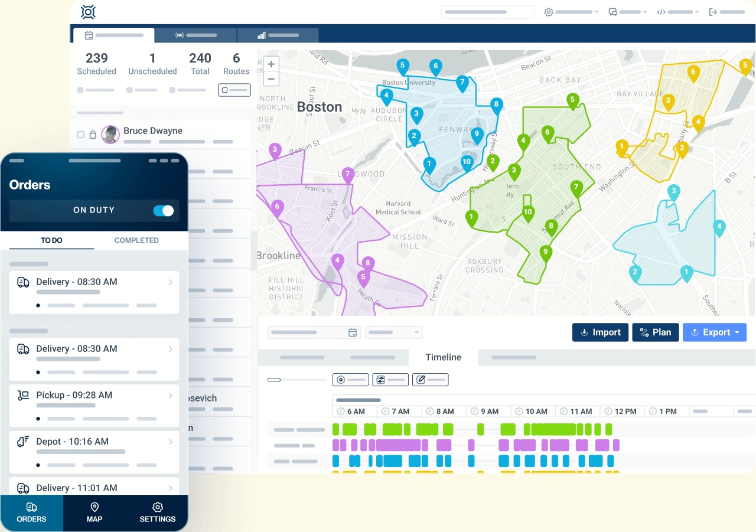This screenshot has height=532, width=756.
Task: Select purple map pin number 7
Action: [348, 175]
